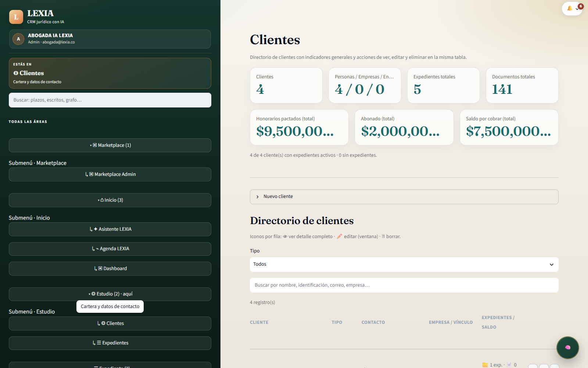Open Marketplace Admin in the sidebar
The height and width of the screenshot is (368, 588).
click(110, 174)
